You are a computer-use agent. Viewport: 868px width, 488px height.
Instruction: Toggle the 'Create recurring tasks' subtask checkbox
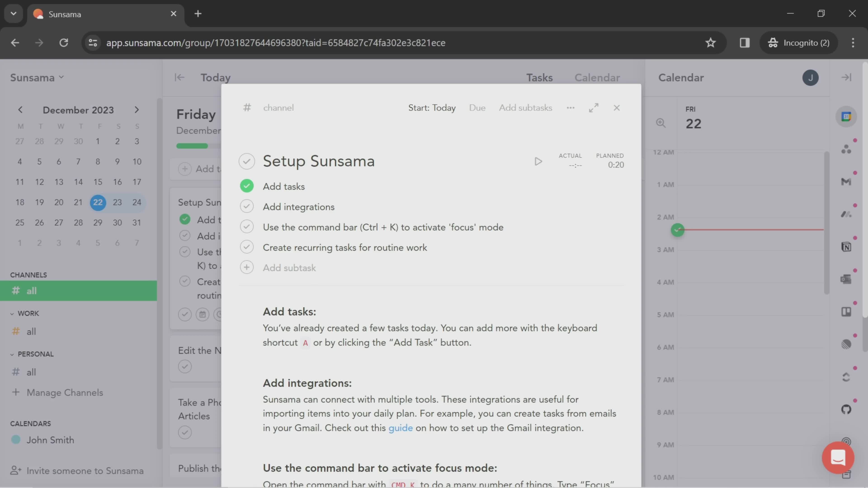247,247
